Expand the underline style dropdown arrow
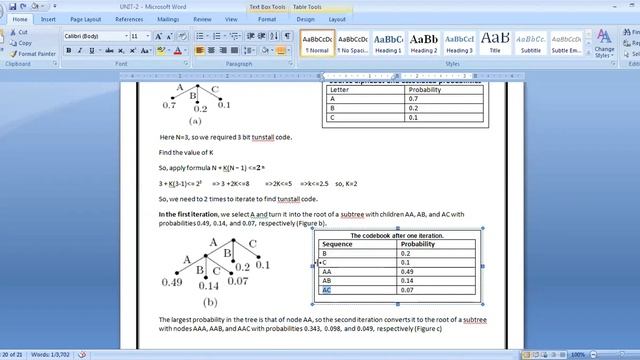The image size is (640, 360). tap(99, 51)
